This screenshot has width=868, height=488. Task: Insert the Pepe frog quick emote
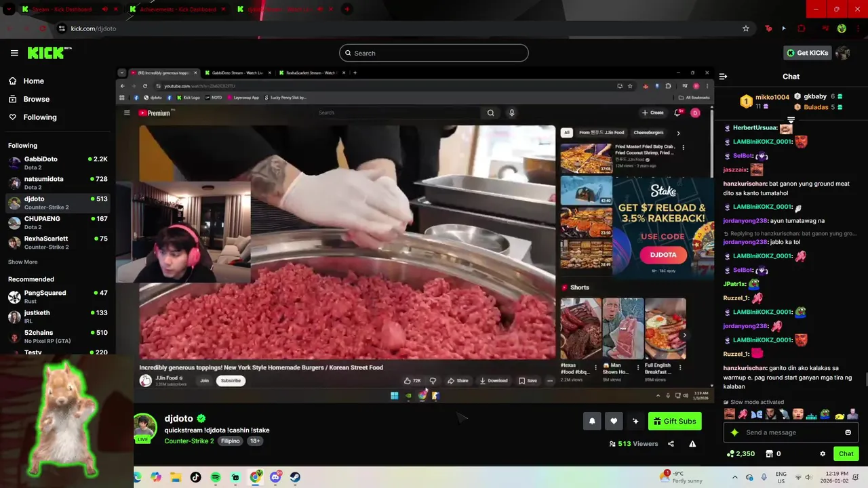click(825, 414)
